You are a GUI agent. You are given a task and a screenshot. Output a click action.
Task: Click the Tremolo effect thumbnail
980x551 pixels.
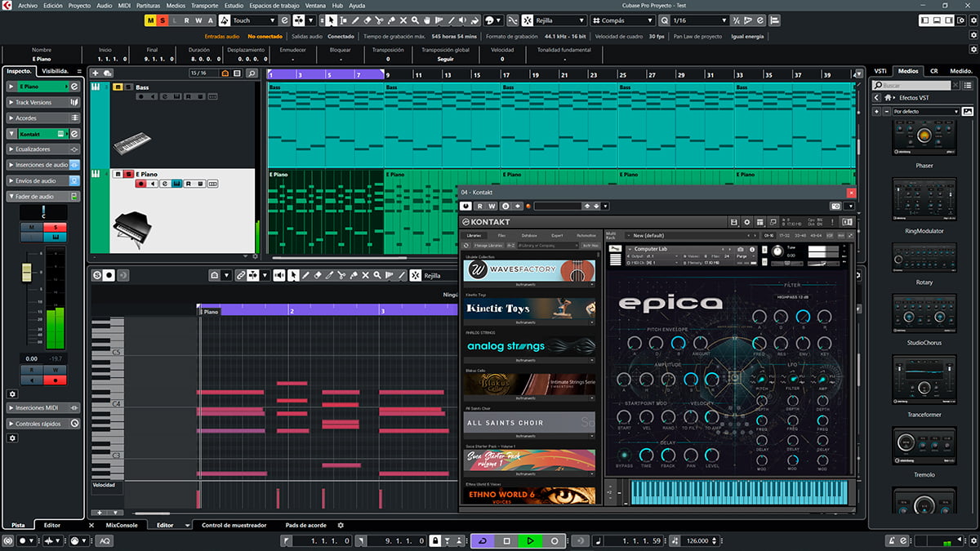[924, 446]
